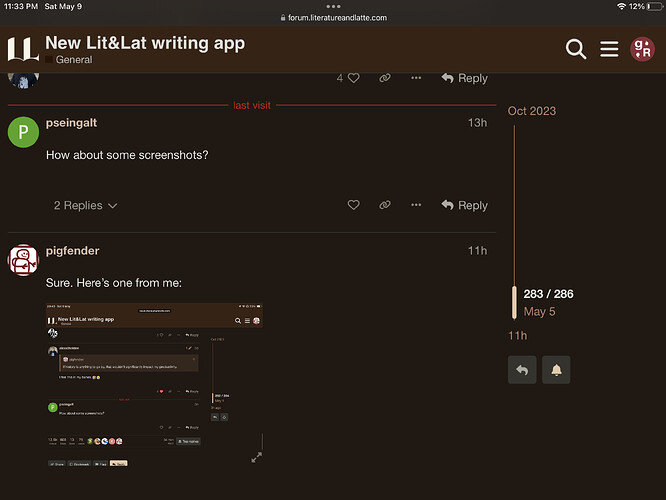Copy link of the top post
The width and height of the screenshot is (666, 500).
point(385,78)
